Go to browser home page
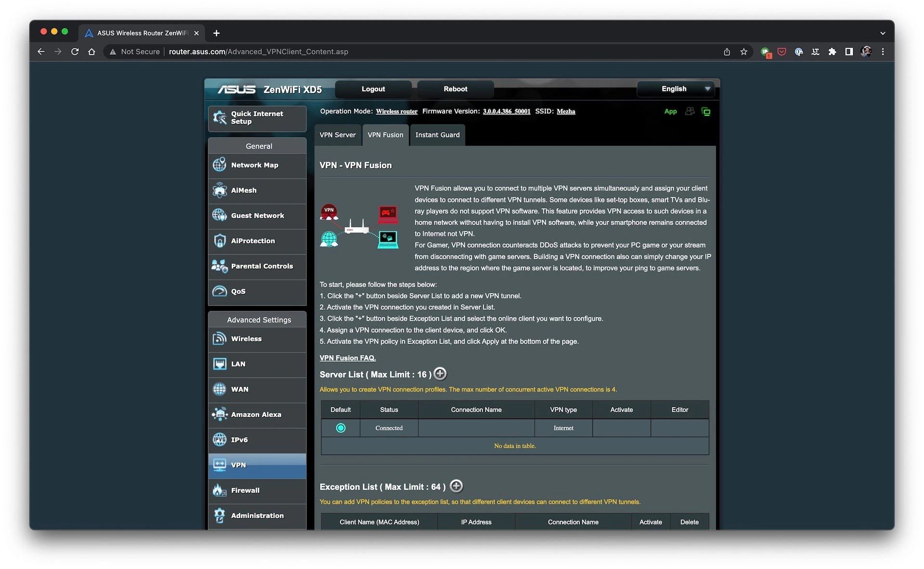Viewport: 924px width, 569px height. [91, 51]
